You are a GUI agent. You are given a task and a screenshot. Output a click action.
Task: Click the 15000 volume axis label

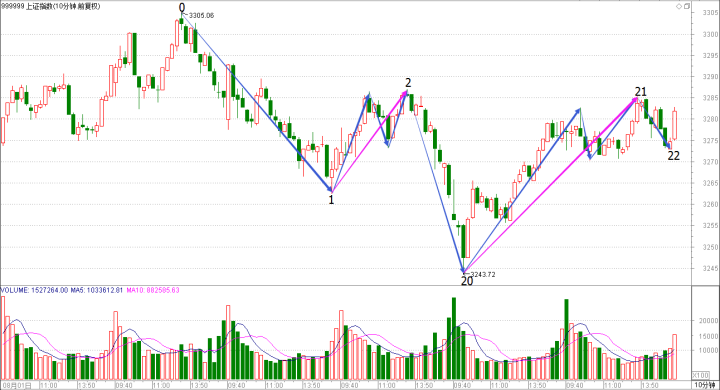(709, 336)
